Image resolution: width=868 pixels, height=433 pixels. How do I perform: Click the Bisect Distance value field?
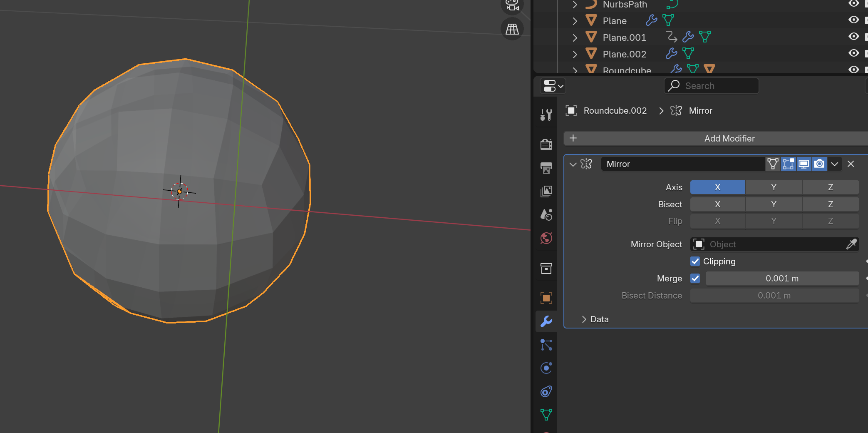pos(774,296)
